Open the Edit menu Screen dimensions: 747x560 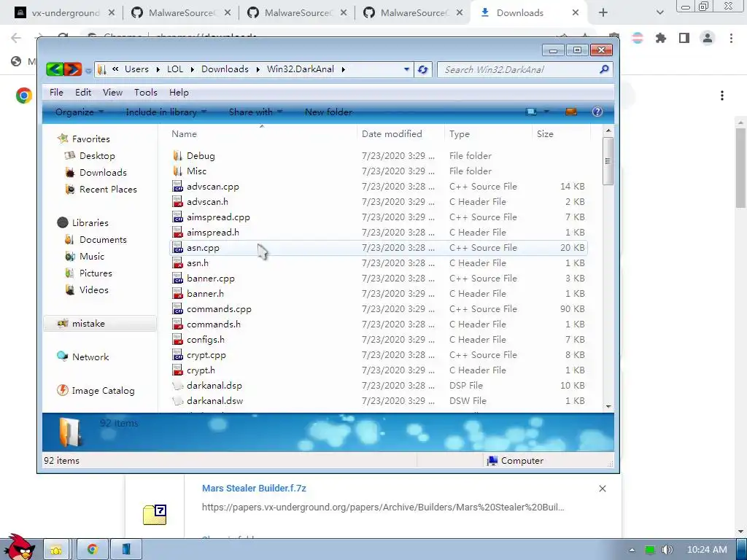point(83,93)
